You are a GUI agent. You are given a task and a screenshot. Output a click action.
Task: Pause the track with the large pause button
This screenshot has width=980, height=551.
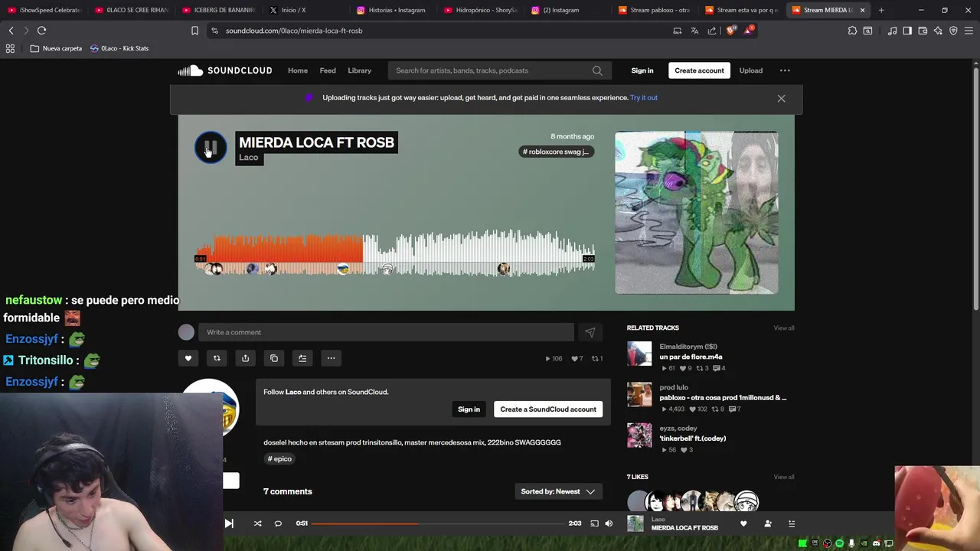pos(211,148)
